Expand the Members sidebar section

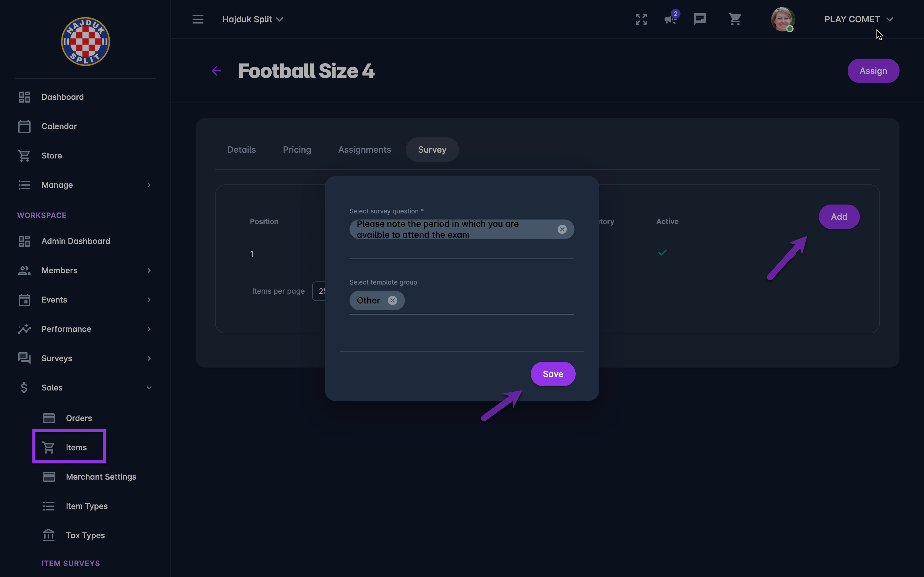click(x=85, y=270)
